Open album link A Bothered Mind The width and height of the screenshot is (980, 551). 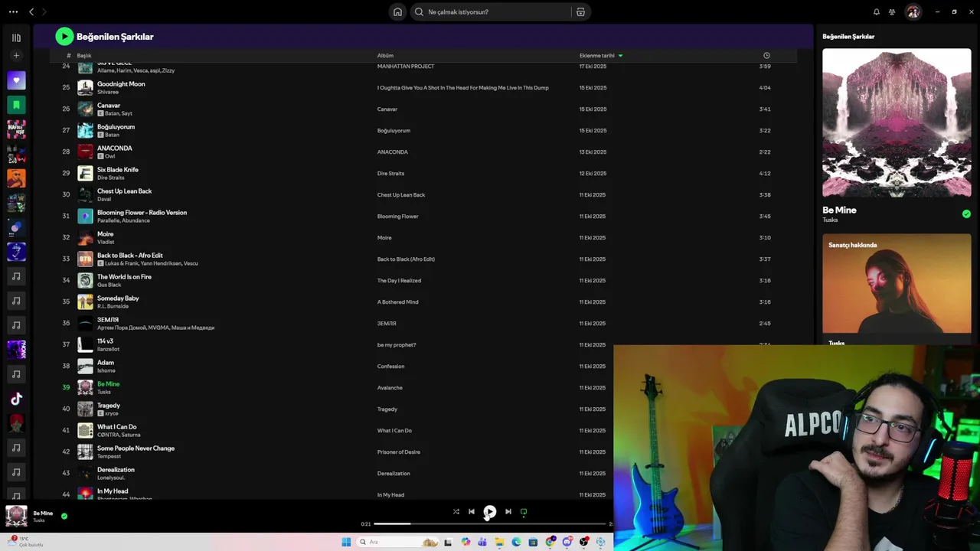[397, 302]
